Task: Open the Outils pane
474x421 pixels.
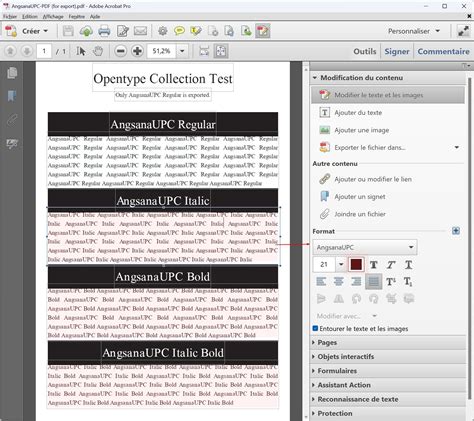Action: coord(365,51)
